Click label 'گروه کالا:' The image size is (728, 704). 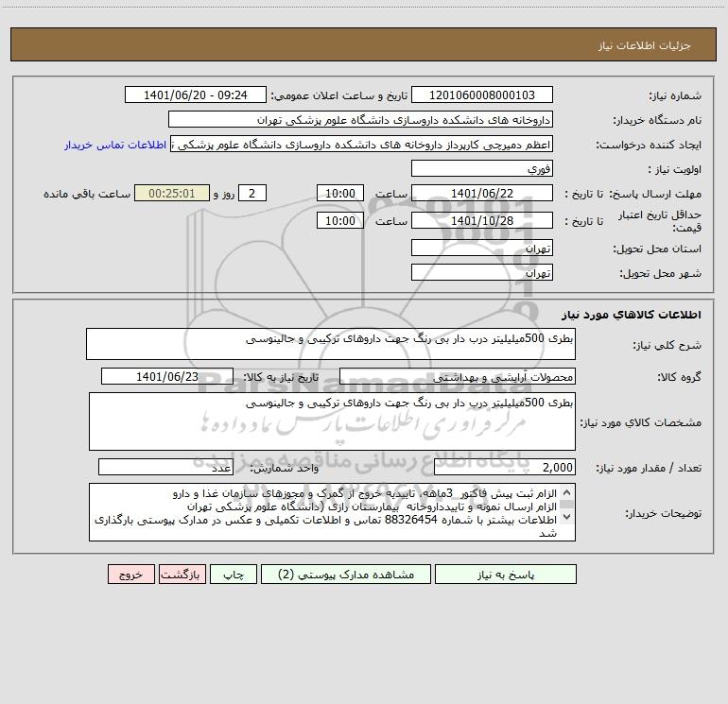tap(679, 377)
